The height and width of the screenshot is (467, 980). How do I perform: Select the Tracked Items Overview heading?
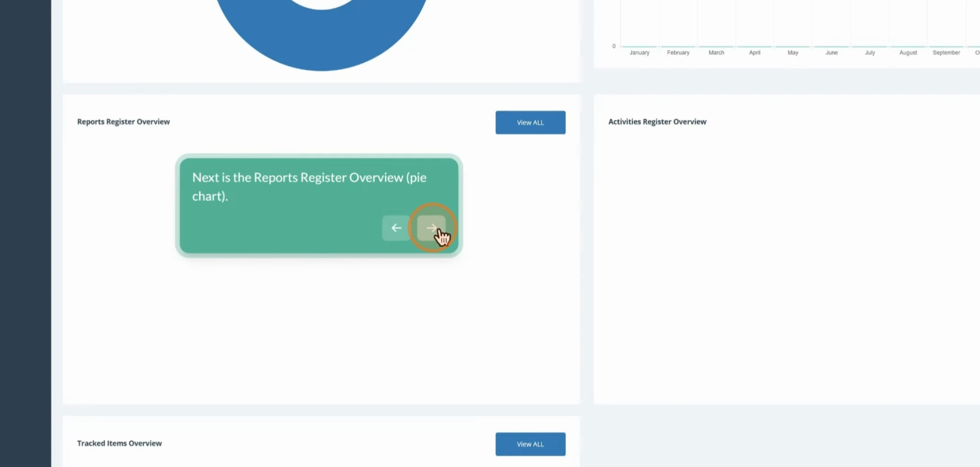119,443
